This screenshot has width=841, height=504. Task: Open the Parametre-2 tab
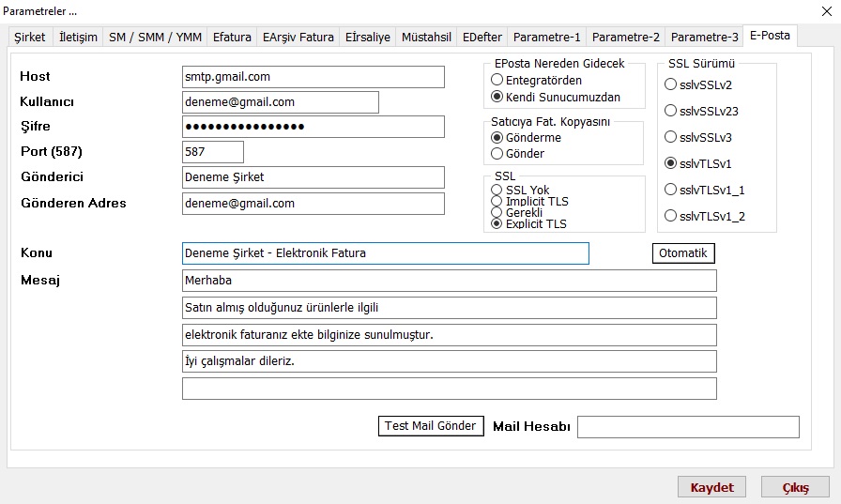(x=625, y=38)
